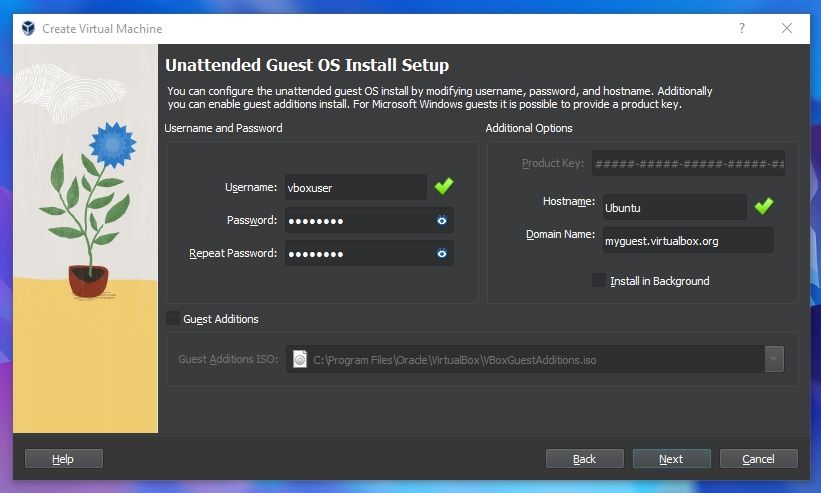
Task: Tick the Install in Background checkbox
Action: tap(599, 280)
